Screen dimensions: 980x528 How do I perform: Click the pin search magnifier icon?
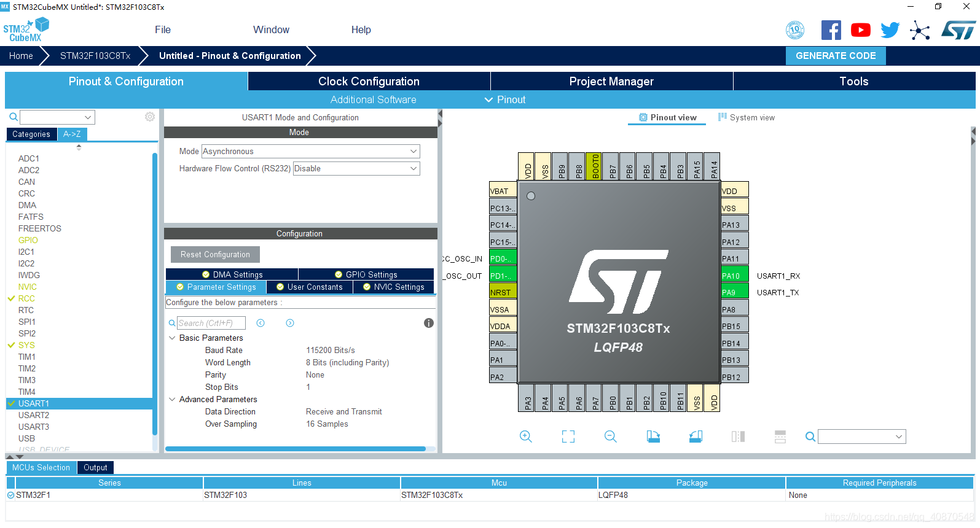click(810, 437)
